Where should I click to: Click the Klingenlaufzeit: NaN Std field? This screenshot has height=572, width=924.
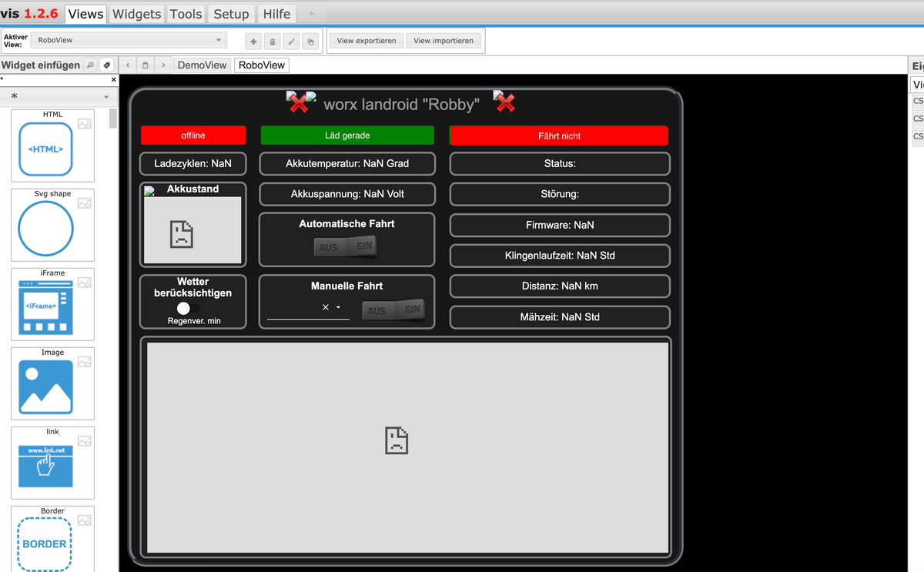(x=560, y=256)
